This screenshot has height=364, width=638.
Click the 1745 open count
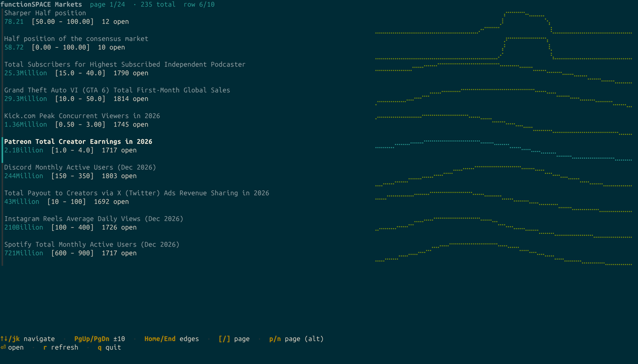coord(131,124)
